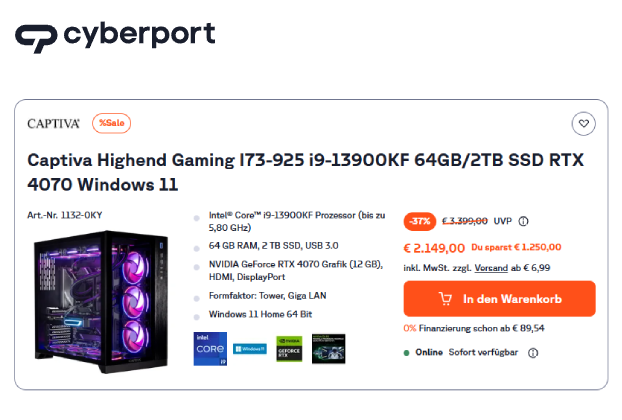Click the NVIDIA GeForce RTX badge
Image resolution: width=622 pixels, height=420 pixels.
tap(289, 349)
